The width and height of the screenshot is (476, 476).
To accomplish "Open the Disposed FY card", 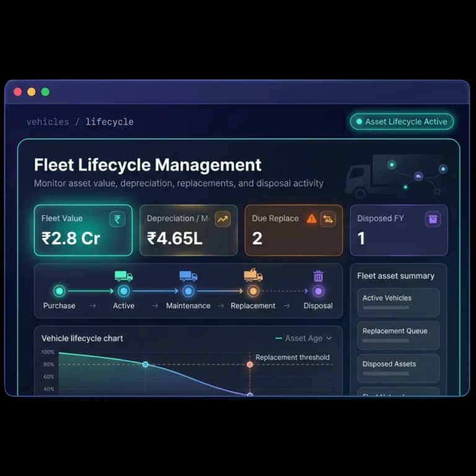I will 399,230.
